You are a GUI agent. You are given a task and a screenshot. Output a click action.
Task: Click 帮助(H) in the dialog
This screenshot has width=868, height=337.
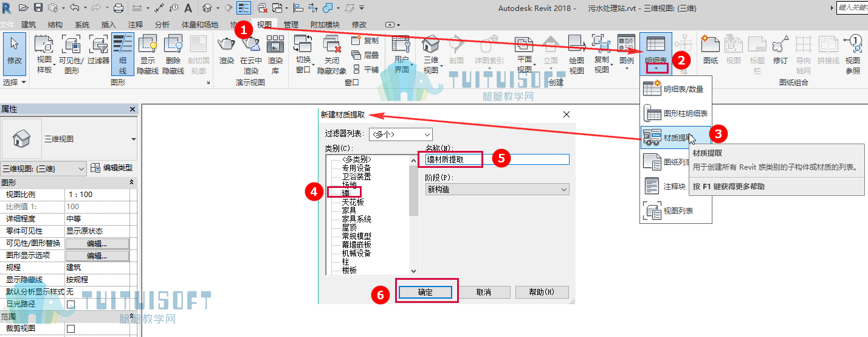542,292
